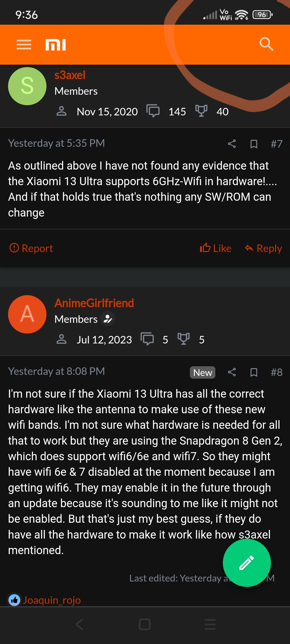The image size is (290, 644).
Task: Open post #8 permalink number
Action: (277, 372)
